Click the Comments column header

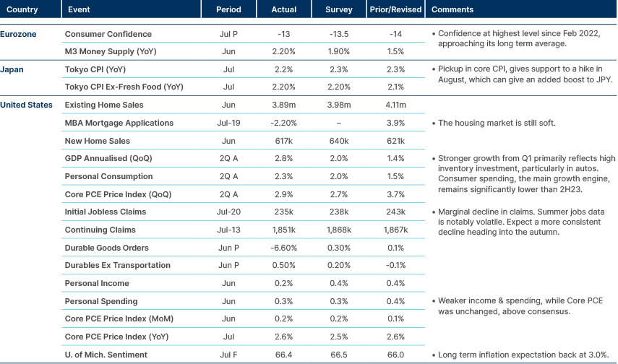point(452,10)
